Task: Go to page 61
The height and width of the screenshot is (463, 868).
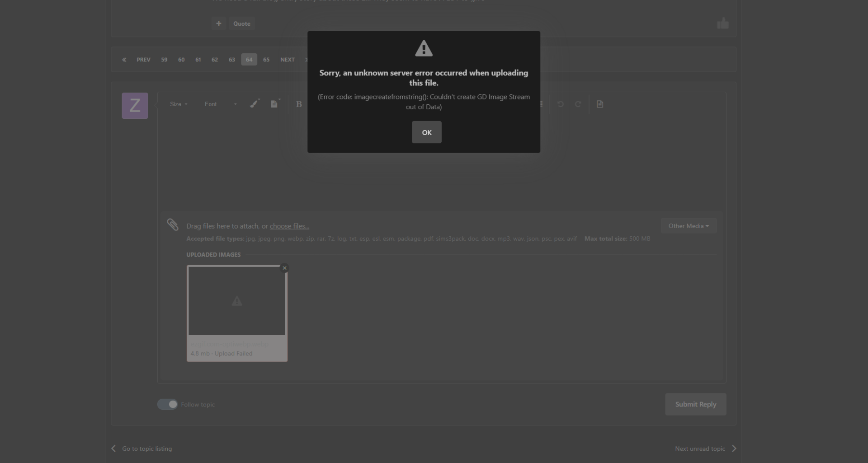Action: coord(198,60)
